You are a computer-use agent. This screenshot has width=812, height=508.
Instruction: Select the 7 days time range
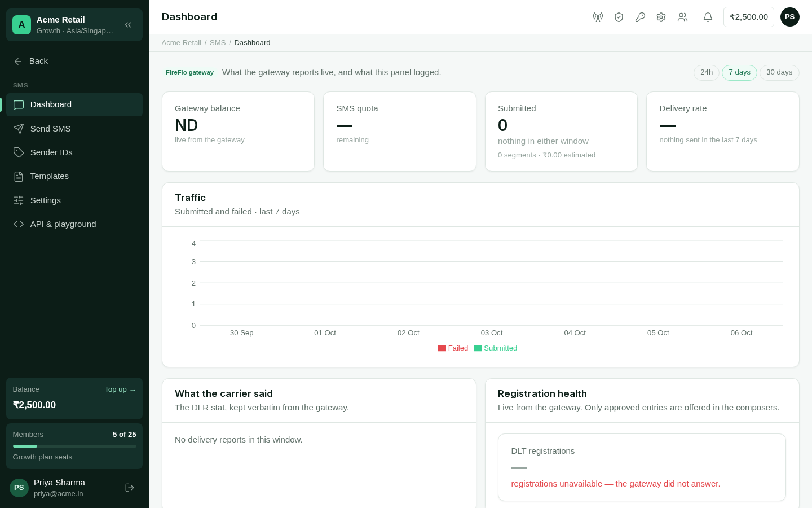[x=739, y=72]
